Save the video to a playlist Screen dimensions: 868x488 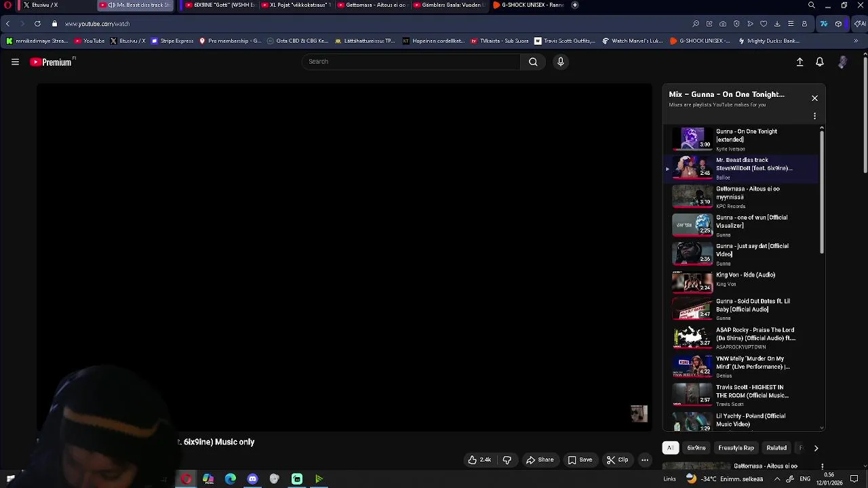click(x=580, y=460)
